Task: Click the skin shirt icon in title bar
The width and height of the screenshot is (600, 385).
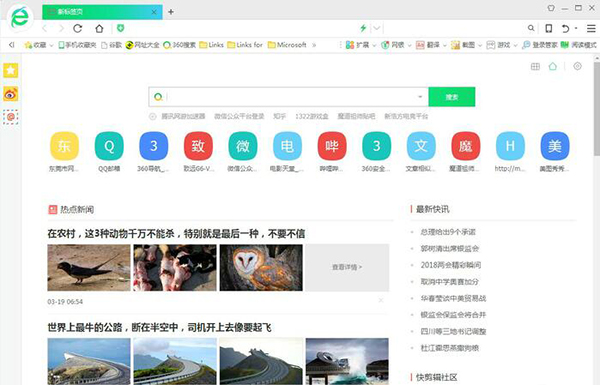Action: 551,8
